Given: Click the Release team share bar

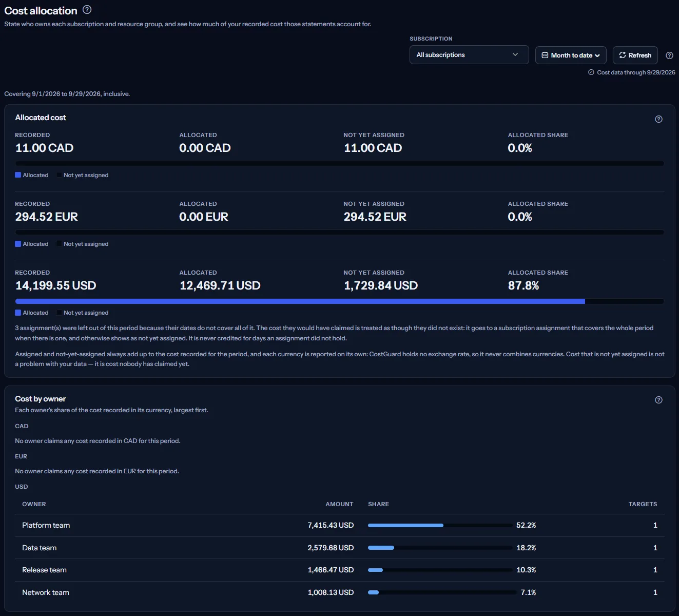Looking at the screenshot, I should click(440, 570).
